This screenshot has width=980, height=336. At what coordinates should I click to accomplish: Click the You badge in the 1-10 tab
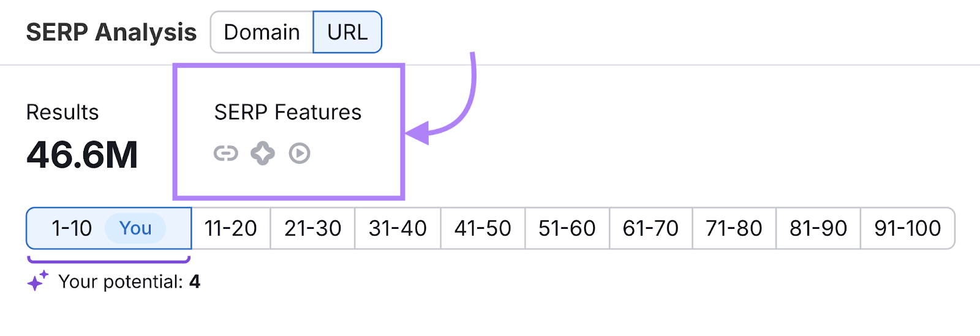(135, 228)
